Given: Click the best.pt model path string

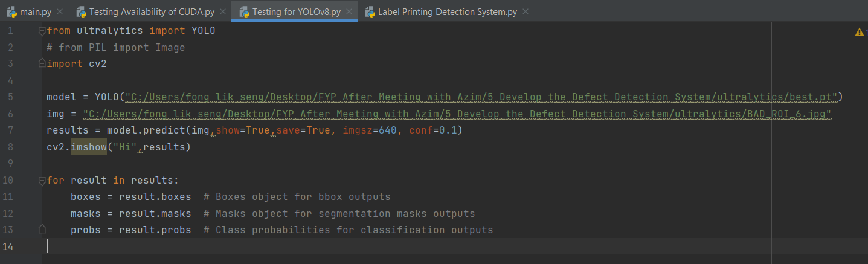Looking at the screenshot, I should click(x=481, y=97).
